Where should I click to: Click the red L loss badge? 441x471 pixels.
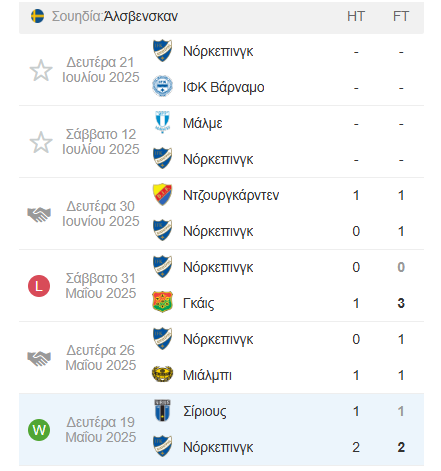[39, 286]
